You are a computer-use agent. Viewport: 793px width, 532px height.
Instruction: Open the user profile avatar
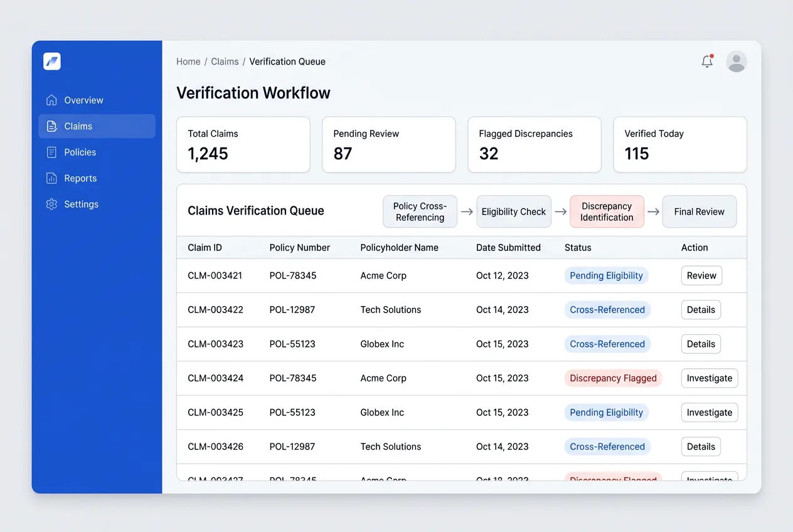[736, 61]
